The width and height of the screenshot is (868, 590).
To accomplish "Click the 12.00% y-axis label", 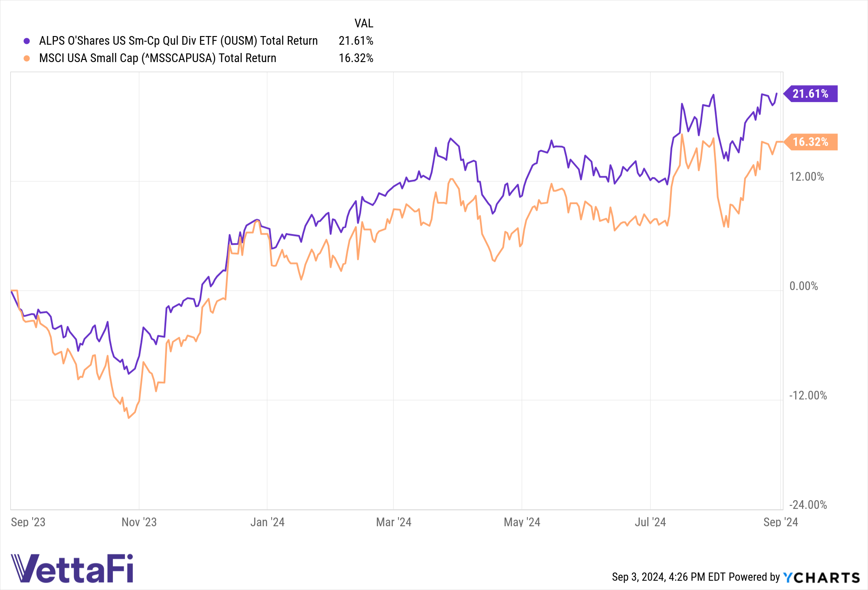I will [807, 177].
